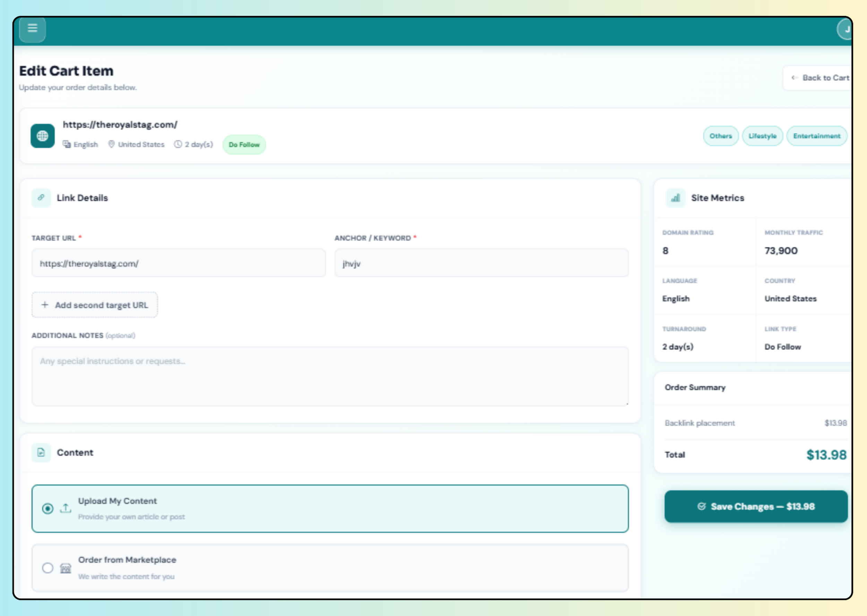
Task: Click the location pin beside United States
Action: click(112, 144)
